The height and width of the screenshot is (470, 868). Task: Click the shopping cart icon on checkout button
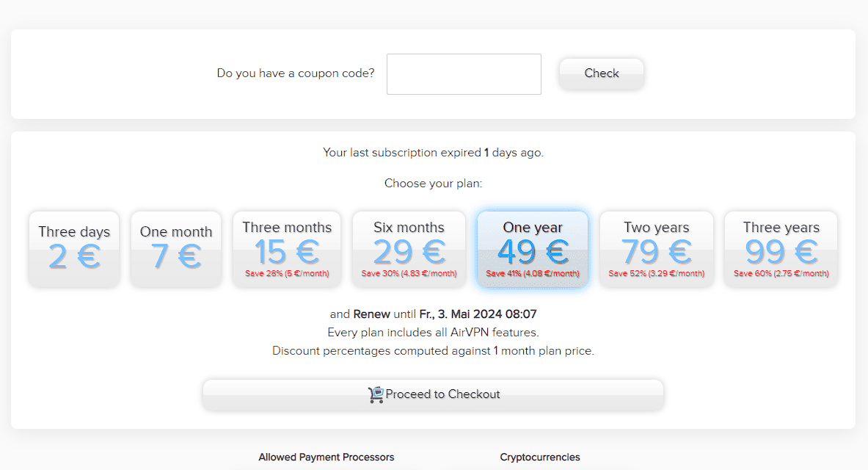click(376, 394)
